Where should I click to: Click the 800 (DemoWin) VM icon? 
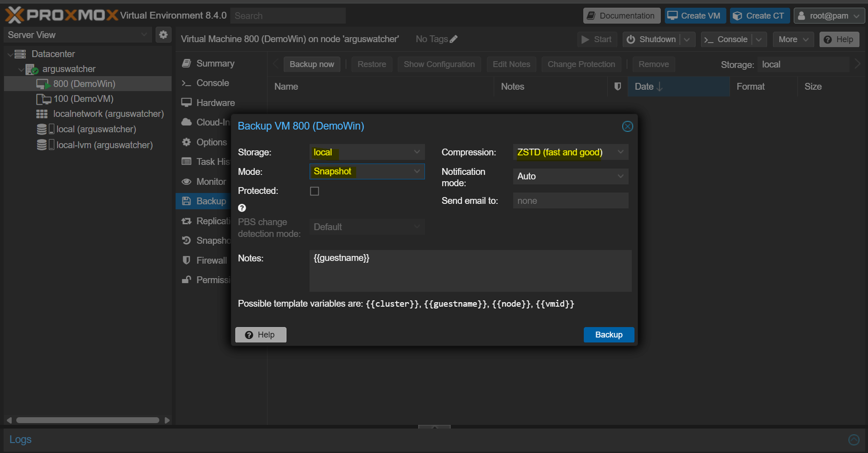click(43, 84)
